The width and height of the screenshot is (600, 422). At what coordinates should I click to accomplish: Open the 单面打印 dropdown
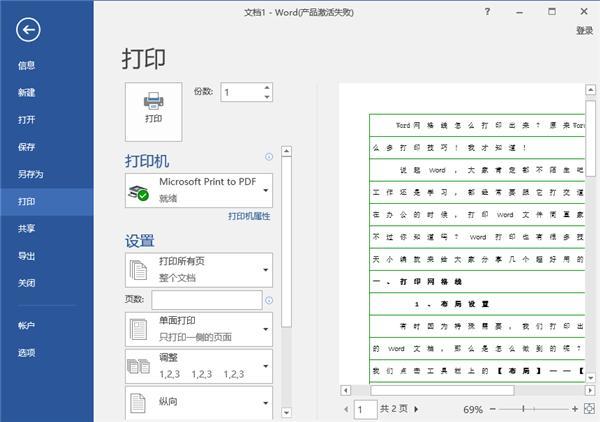[x=199, y=329]
